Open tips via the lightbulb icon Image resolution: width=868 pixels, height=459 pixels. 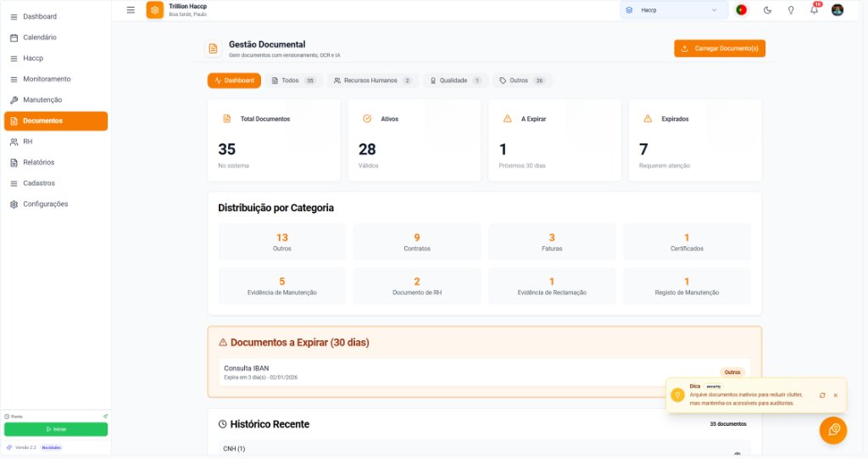[x=791, y=10]
